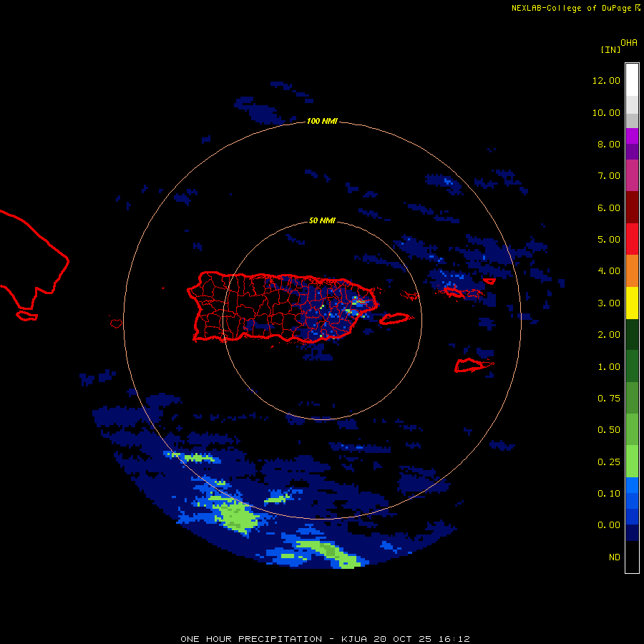The width and height of the screenshot is (644, 644).
Task: Click the Vieques island outline east of Puerto Rico
Action: [394, 318]
